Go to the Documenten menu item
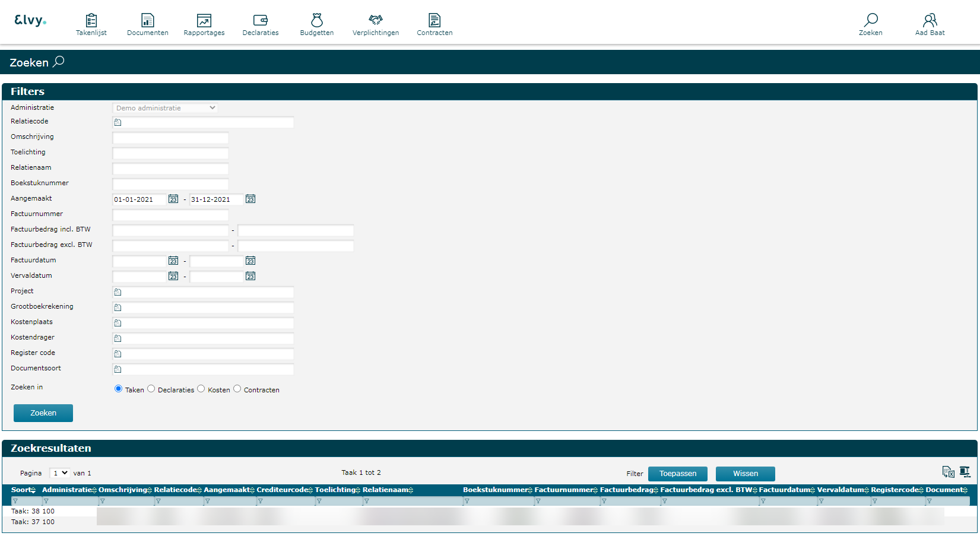Screen dimensions: 980x536 click(147, 25)
